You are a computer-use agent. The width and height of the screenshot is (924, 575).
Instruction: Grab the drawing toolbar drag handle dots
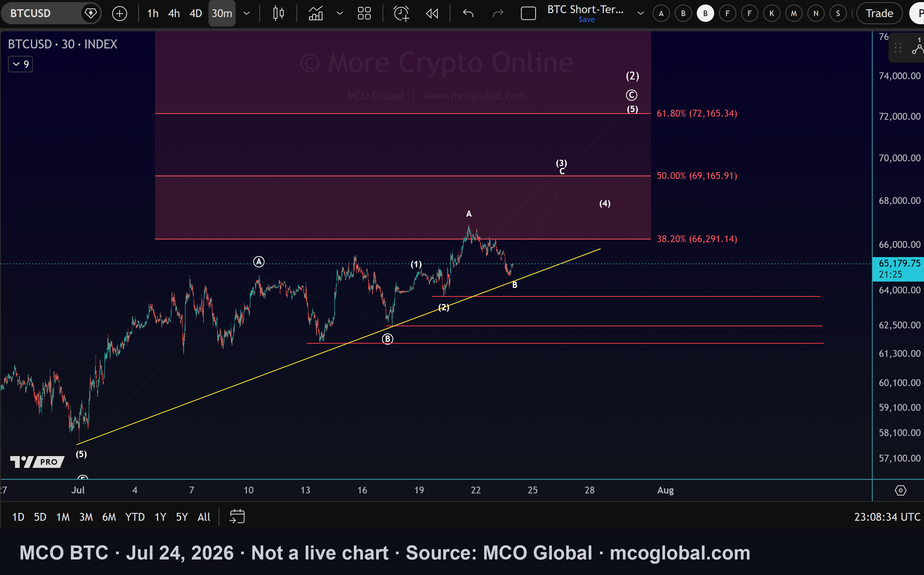898,48
